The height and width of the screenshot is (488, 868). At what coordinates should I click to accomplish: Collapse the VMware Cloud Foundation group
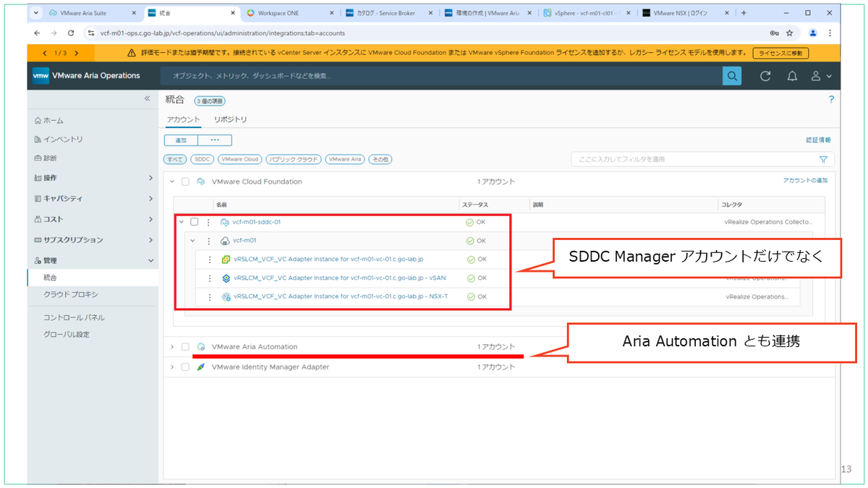coord(172,181)
